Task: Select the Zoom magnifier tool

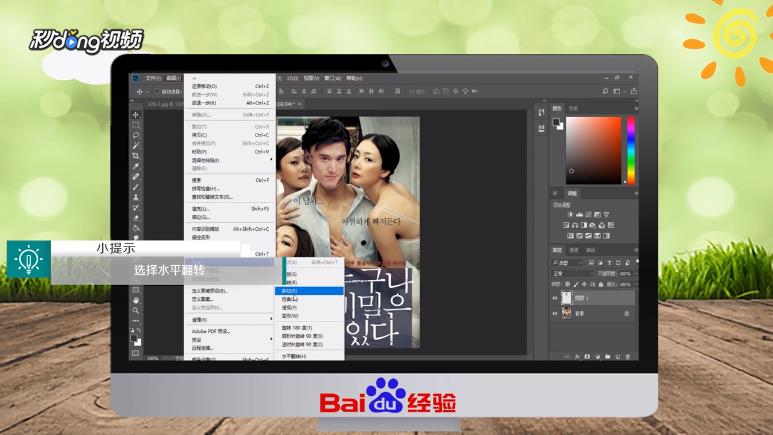Action: click(x=136, y=310)
